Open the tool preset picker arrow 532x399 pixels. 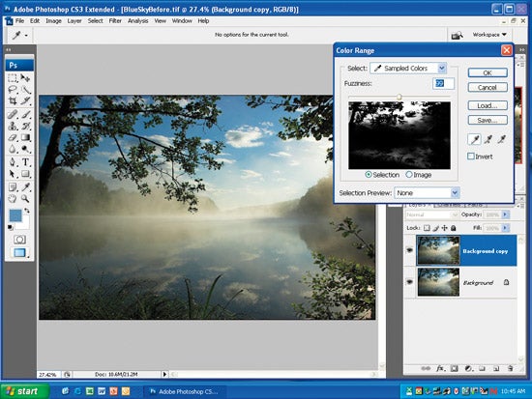(x=26, y=35)
